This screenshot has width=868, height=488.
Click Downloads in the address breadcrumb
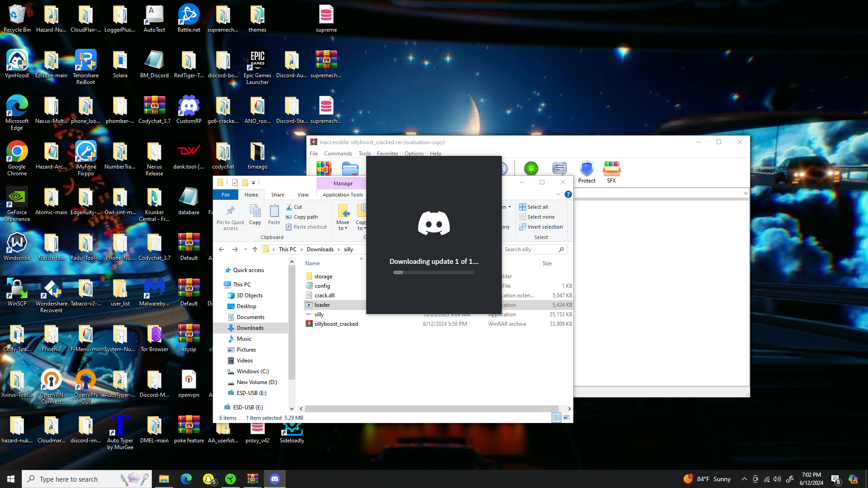pyautogui.click(x=320, y=249)
